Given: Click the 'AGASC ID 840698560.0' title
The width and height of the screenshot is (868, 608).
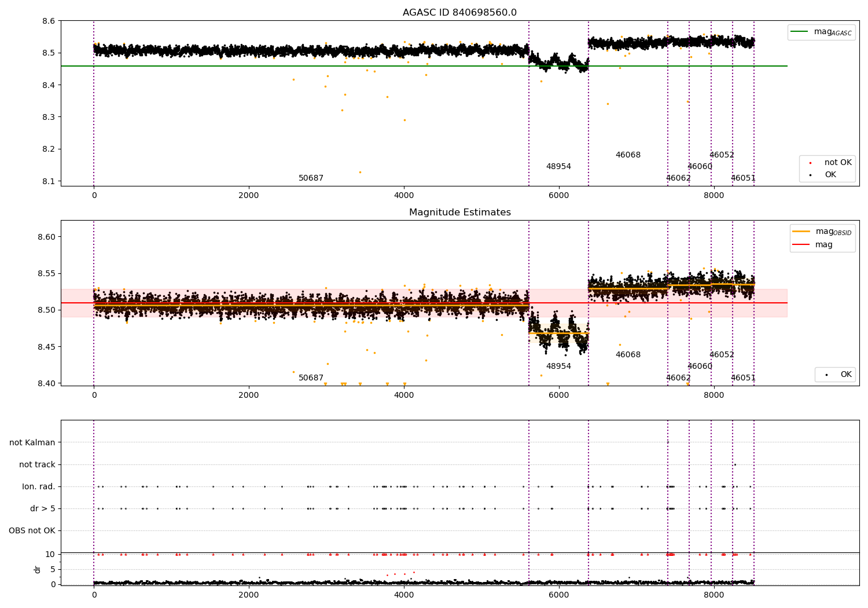Looking at the screenshot, I should (x=460, y=13).
